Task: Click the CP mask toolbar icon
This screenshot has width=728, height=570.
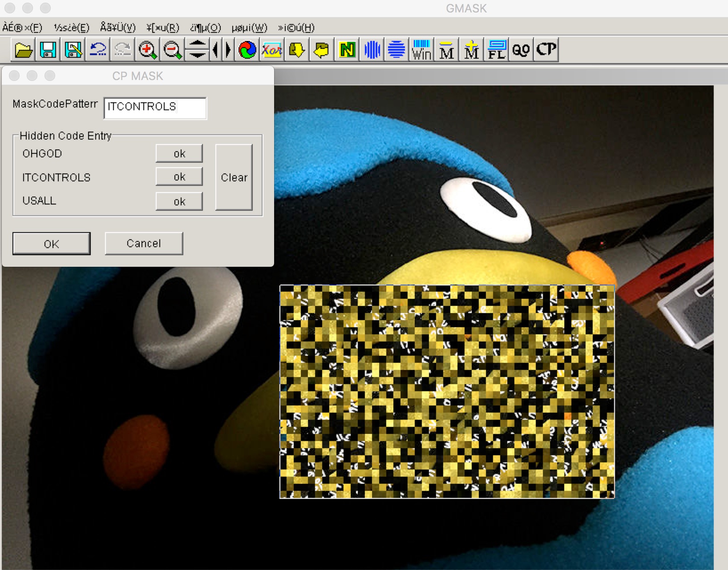Action: tap(546, 49)
